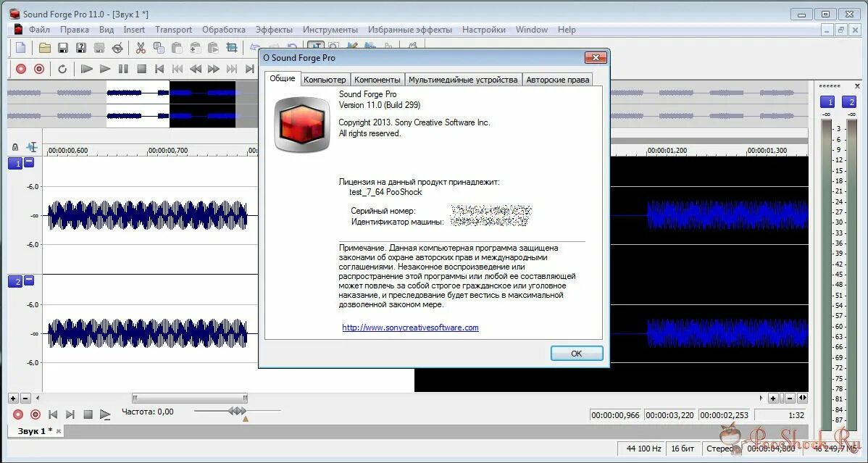Switch to the Компьютер tab
The width and height of the screenshot is (868, 463).
pos(325,80)
